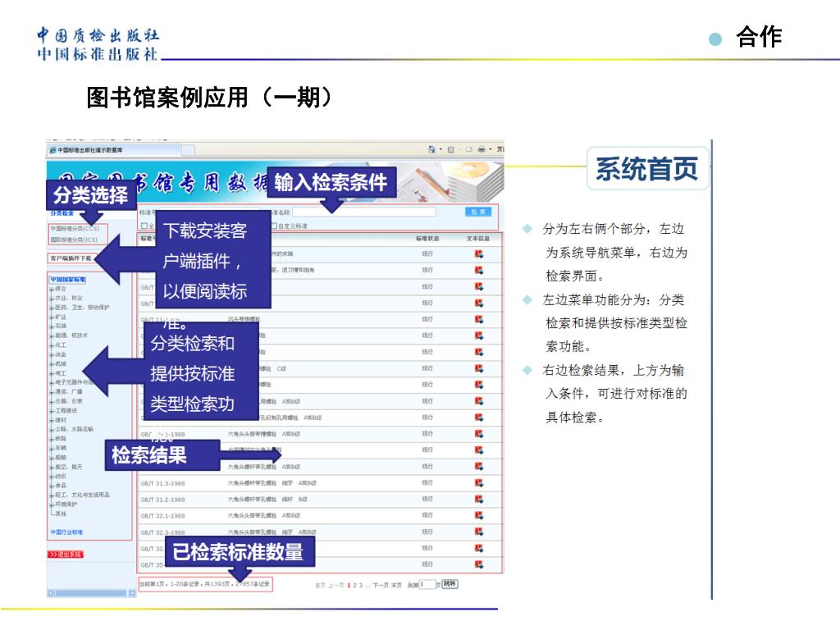Screen dimensions: 840x630
Task: Click 标准状态 column header
Action: pyautogui.click(x=427, y=239)
